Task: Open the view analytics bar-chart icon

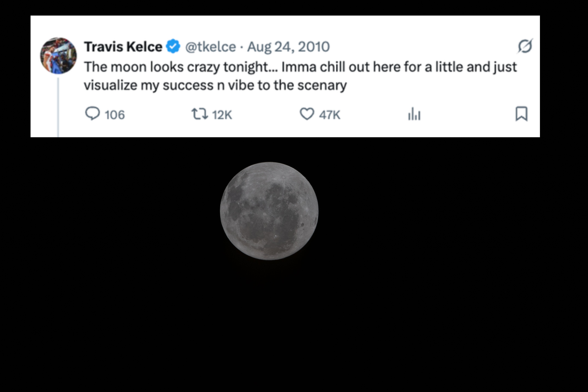Action: (x=414, y=114)
